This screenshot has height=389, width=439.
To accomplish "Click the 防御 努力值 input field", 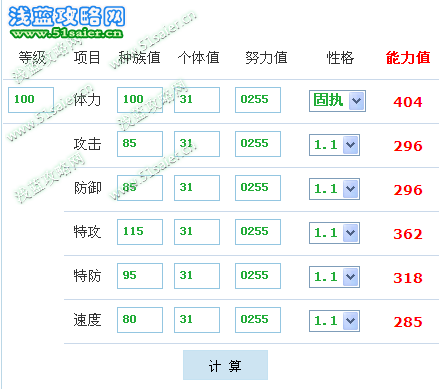I will pyautogui.click(x=258, y=188).
